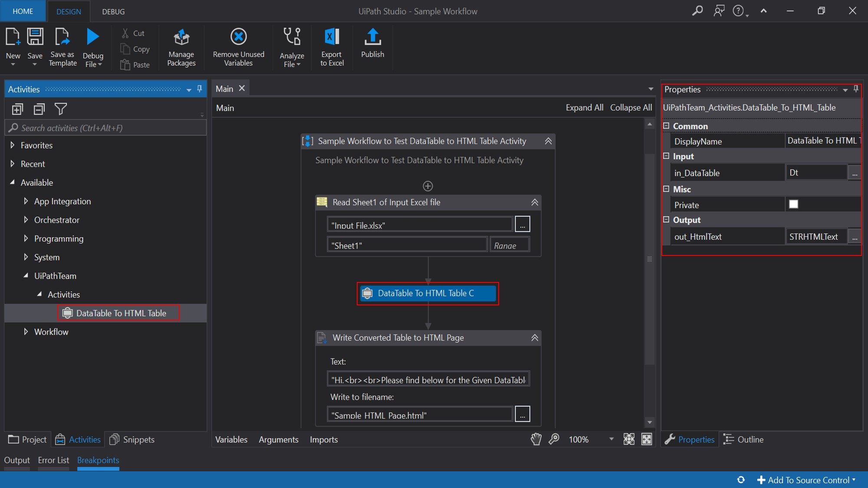Click the refresh icon in status bar
The height and width of the screenshot is (488, 868).
pos(741,480)
